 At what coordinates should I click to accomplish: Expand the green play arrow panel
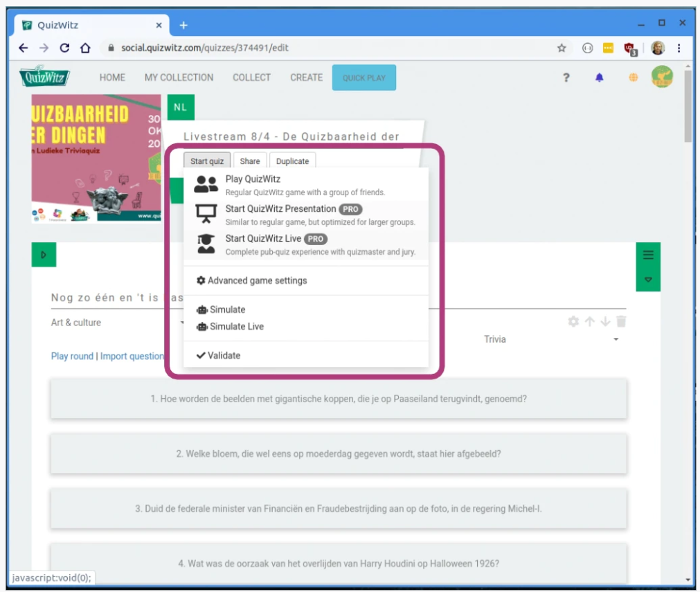pos(44,255)
